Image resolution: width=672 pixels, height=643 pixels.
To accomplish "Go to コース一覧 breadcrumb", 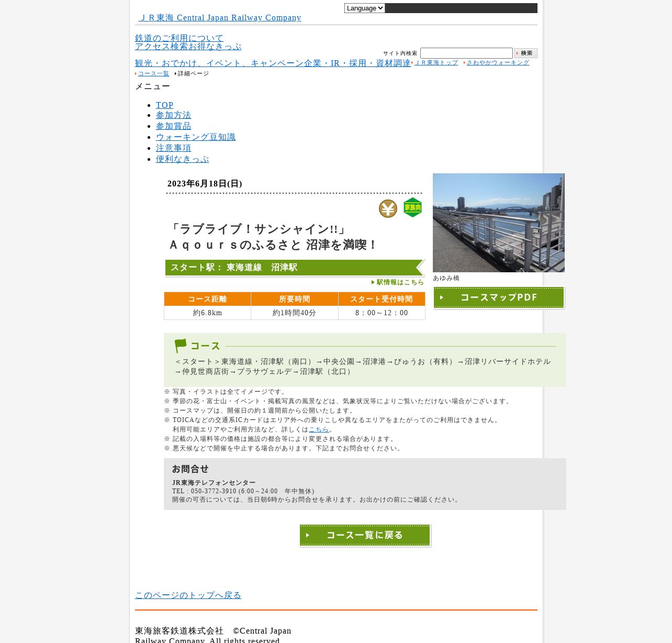I will (x=153, y=74).
